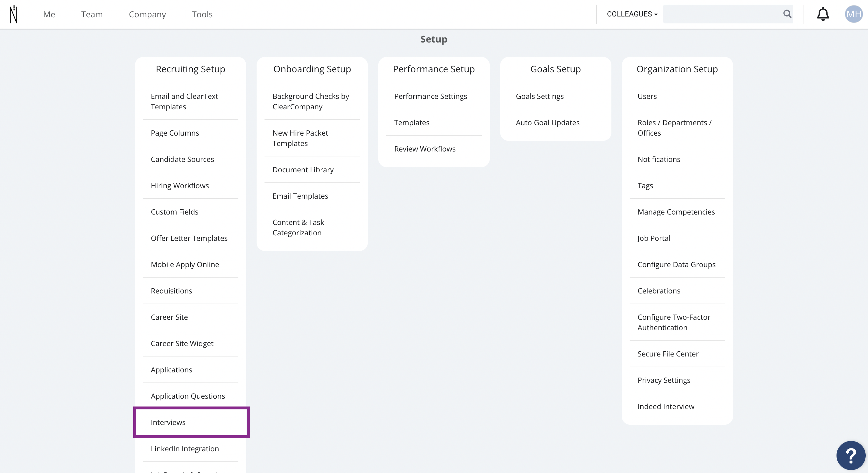The height and width of the screenshot is (473, 868).
Task: Open the MH user avatar menu
Action: tap(854, 14)
